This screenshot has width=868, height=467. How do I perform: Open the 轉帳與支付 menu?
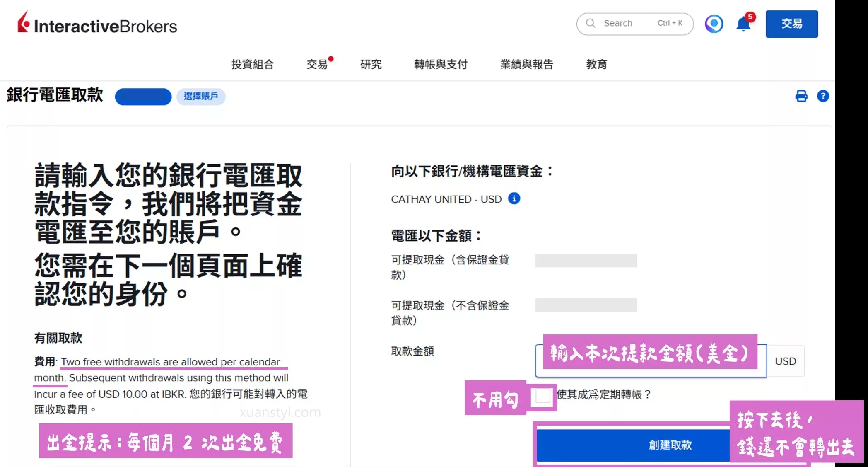[x=441, y=64]
